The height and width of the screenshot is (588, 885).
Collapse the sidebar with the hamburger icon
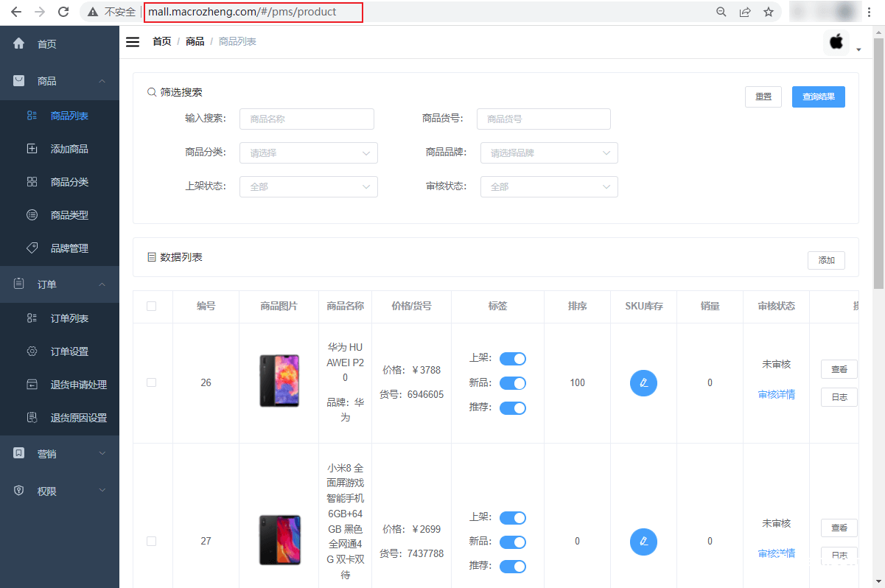[133, 42]
